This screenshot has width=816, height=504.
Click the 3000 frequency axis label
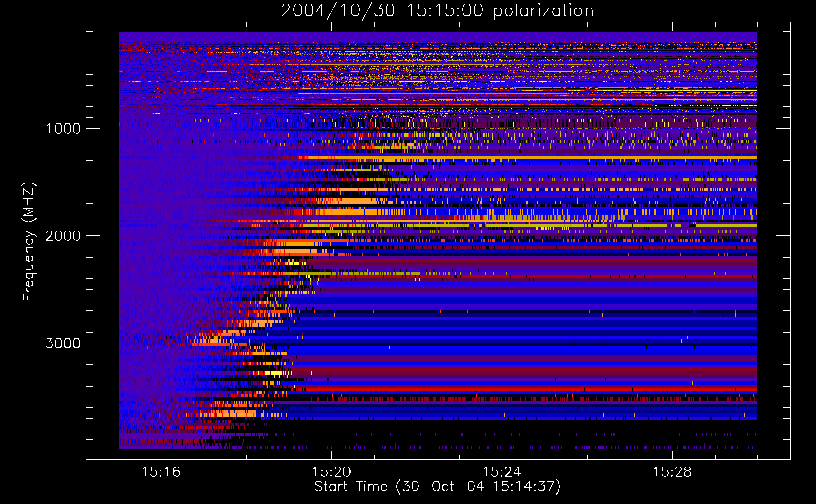click(63, 343)
